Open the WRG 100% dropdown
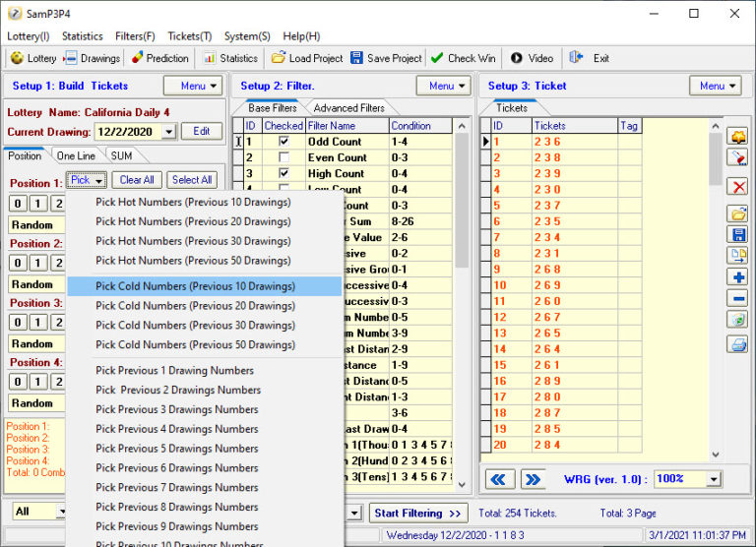Image resolution: width=756 pixels, height=547 pixels. point(714,479)
